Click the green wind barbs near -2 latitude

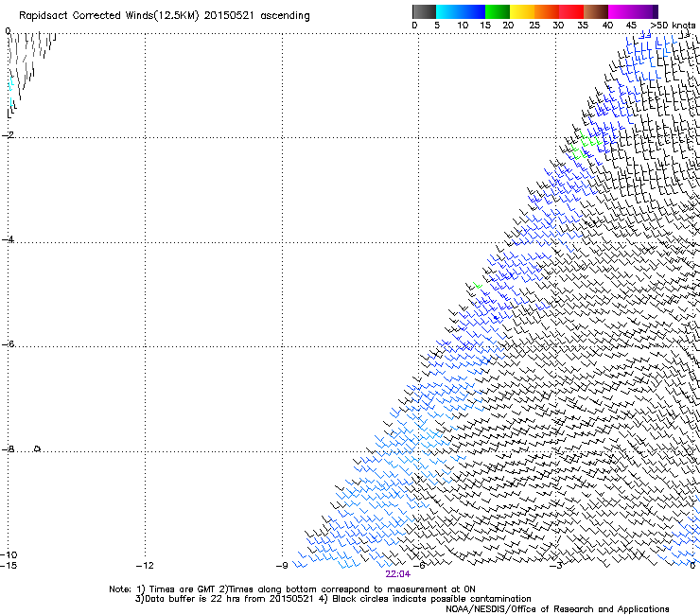(586, 146)
